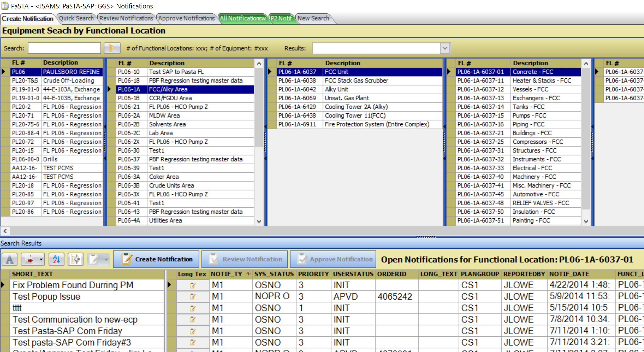The image size is (644, 352).
Task: Sort by NOTIF_TY column header
Action: (x=230, y=274)
